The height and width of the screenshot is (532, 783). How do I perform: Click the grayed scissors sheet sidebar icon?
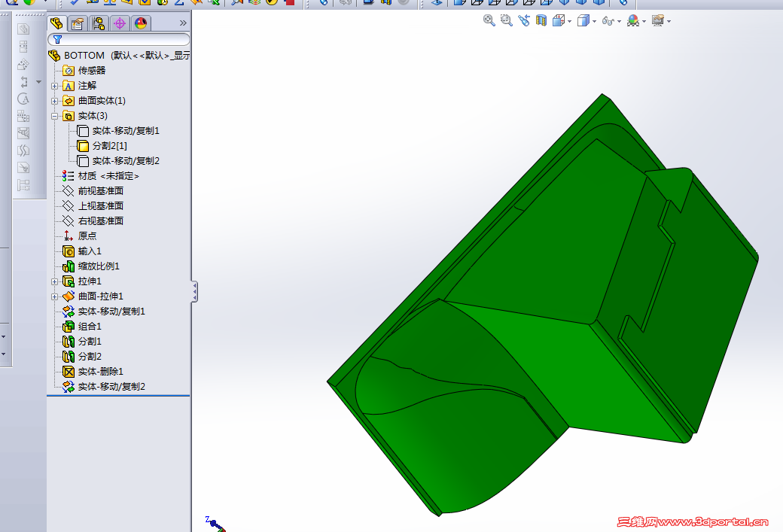pos(23,167)
